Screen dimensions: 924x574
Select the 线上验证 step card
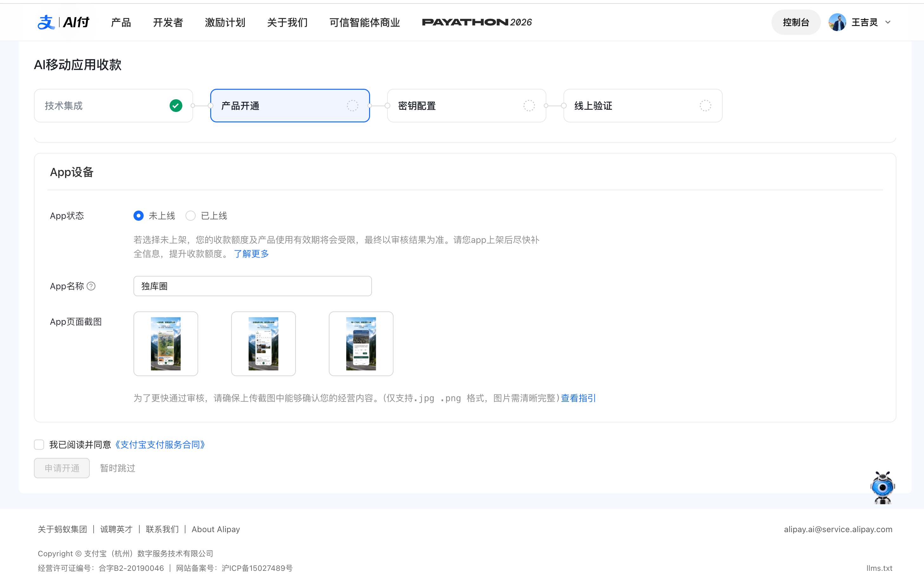(x=643, y=106)
